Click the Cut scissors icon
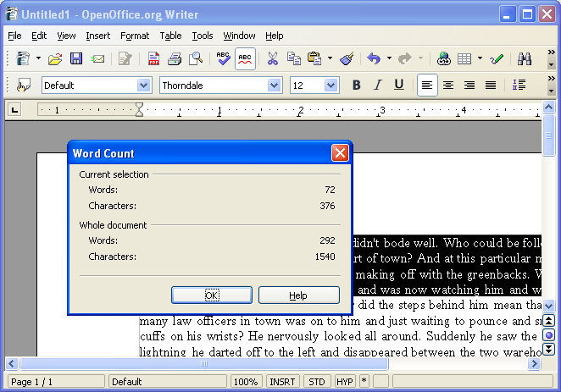 (273, 59)
